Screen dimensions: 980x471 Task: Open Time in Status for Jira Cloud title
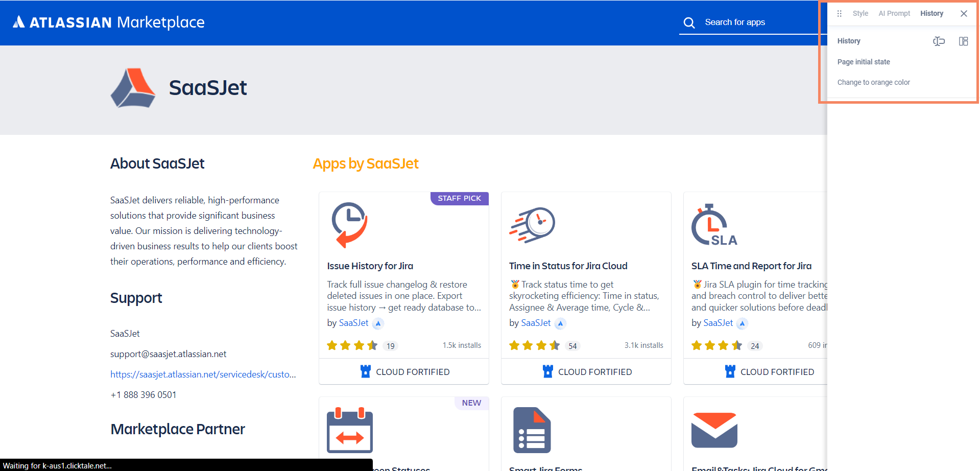568,266
